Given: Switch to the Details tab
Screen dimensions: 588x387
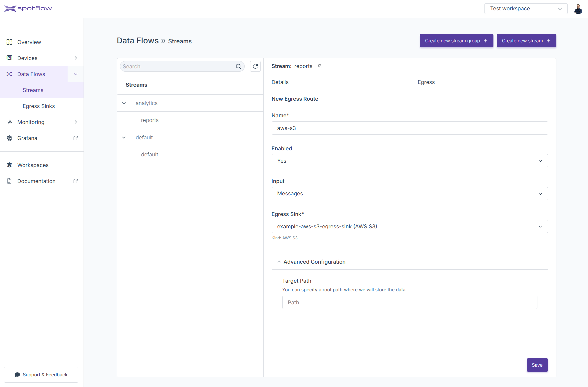Looking at the screenshot, I should (280, 82).
